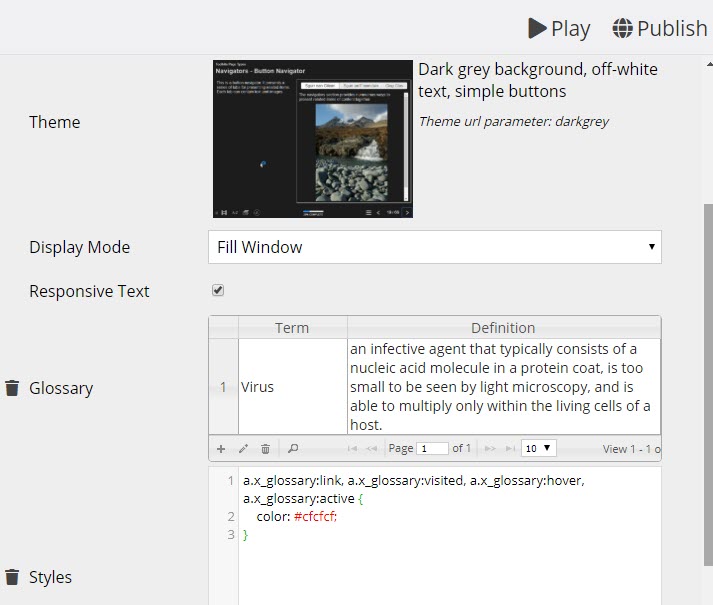713x605 pixels.
Task: Click the Glossary property label
Action: (61, 388)
